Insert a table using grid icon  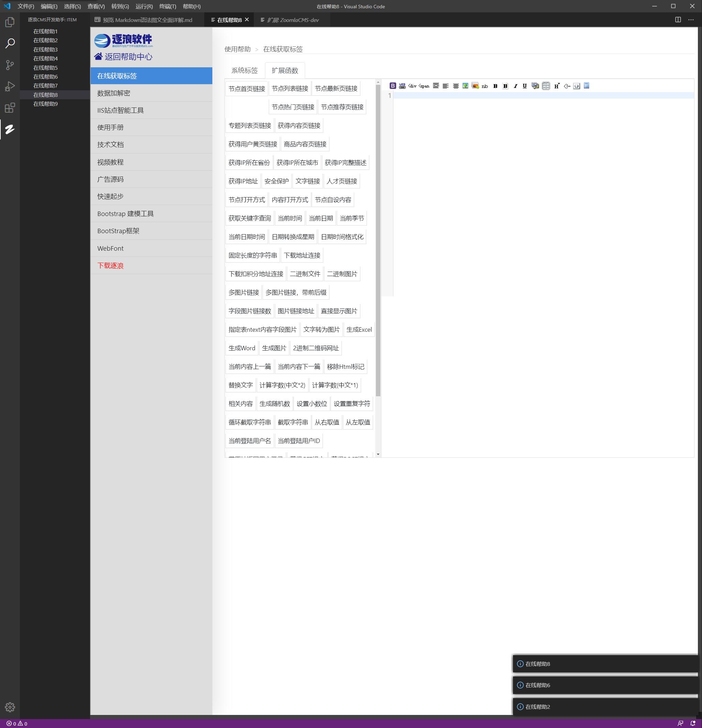[x=546, y=86]
